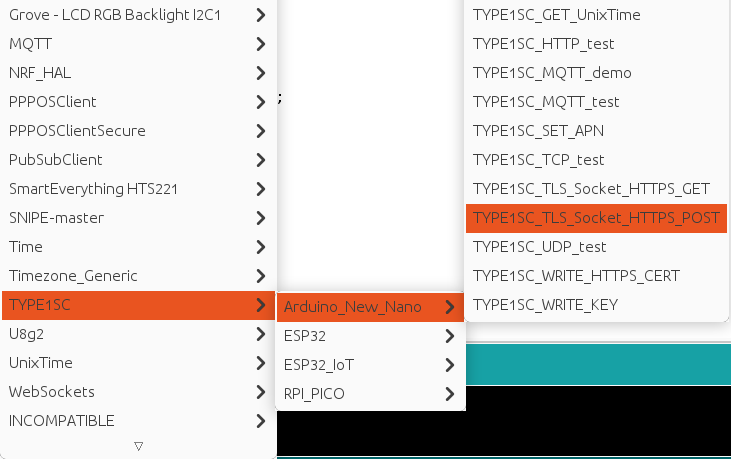
Task: Open the TYPE1SC_WRITE_HTTPS_CERT example
Action: [x=596, y=276]
